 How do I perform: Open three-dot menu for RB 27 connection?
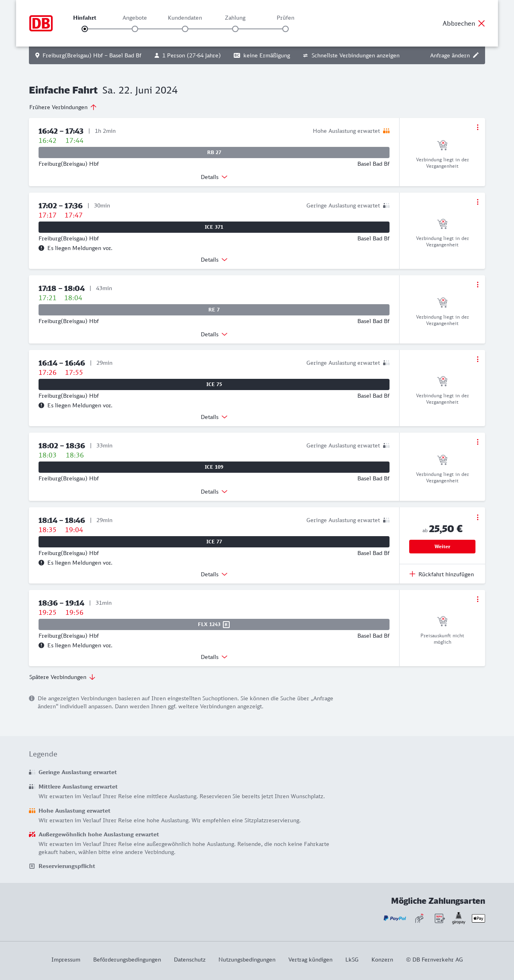click(x=477, y=127)
